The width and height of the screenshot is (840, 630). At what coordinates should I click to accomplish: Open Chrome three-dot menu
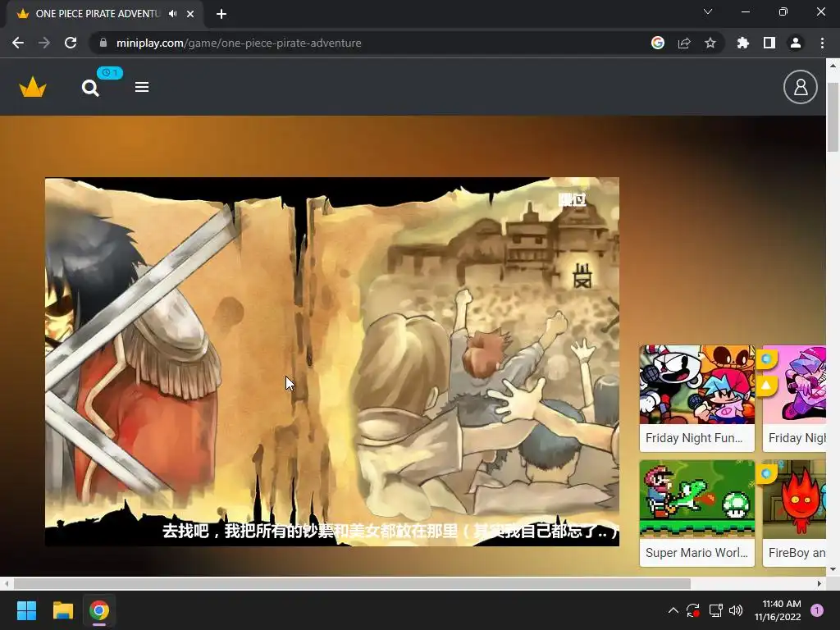(822, 43)
